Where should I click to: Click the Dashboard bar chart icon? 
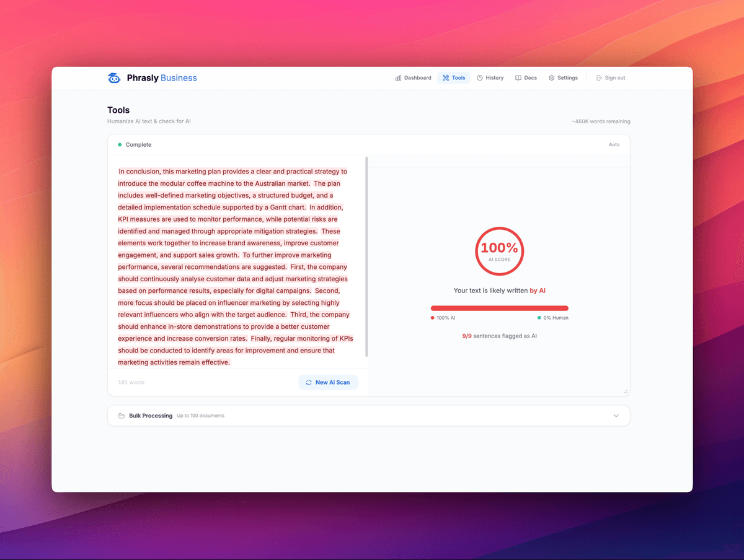point(398,78)
